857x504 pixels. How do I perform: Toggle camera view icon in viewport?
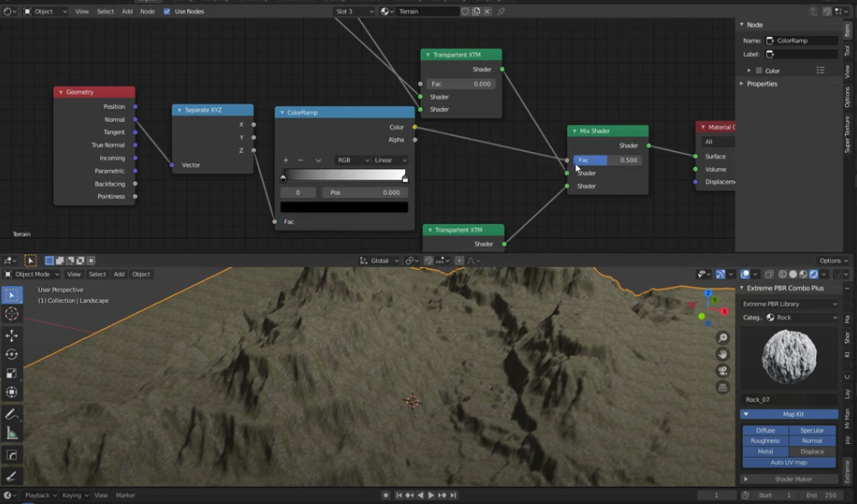pyautogui.click(x=723, y=371)
